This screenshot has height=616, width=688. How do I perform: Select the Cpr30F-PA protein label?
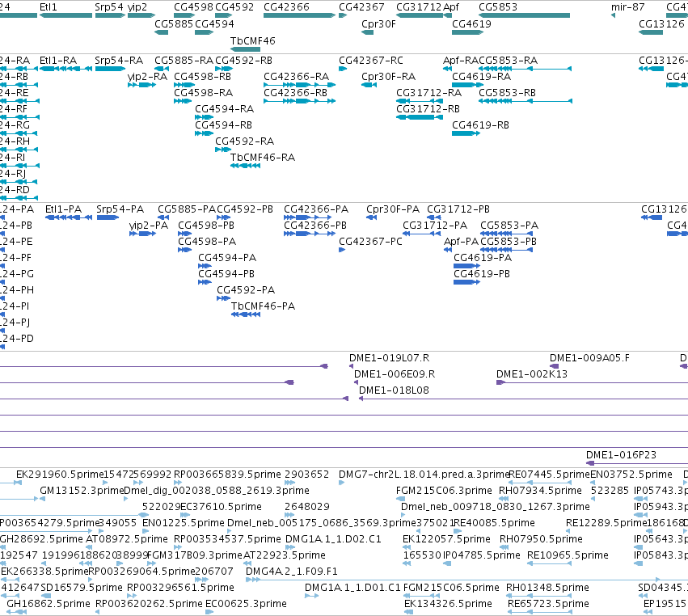[x=393, y=209]
